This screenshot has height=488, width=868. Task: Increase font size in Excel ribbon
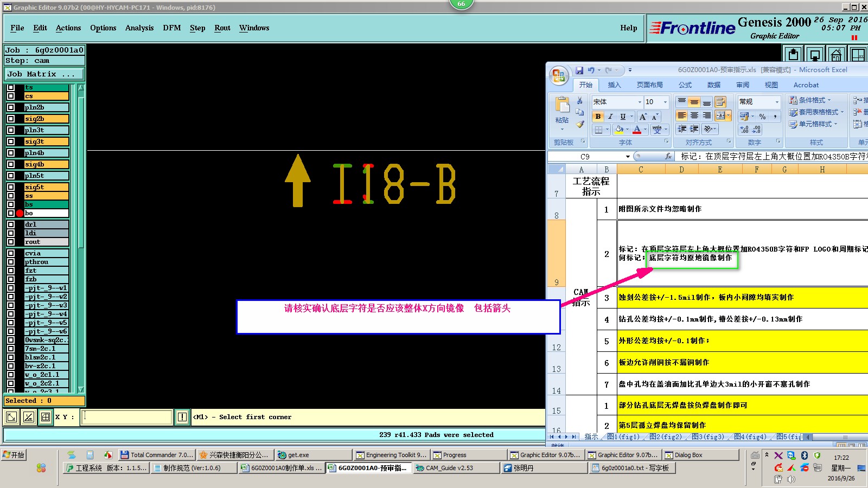click(x=643, y=117)
